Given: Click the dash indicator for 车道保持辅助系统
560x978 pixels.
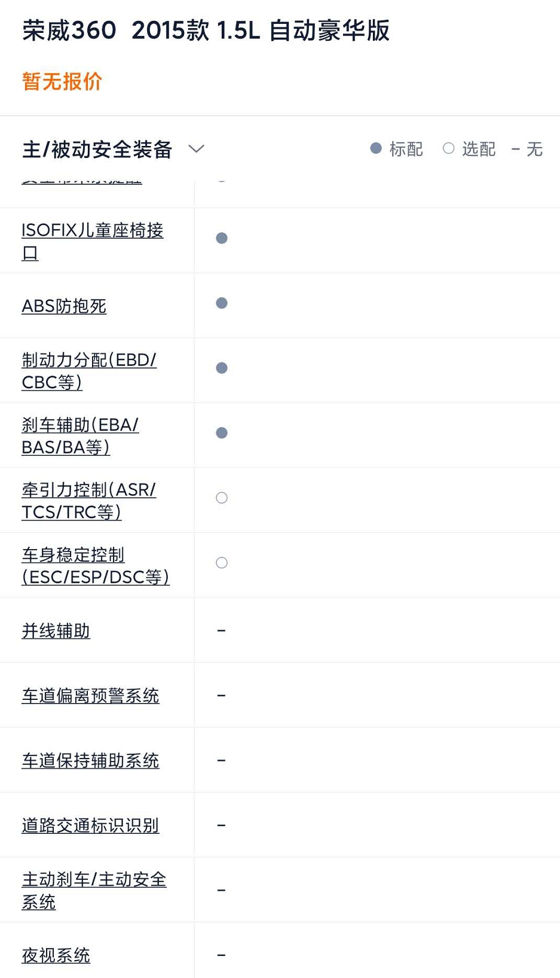Looking at the screenshot, I should pyautogui.click(x=222, y=760).
